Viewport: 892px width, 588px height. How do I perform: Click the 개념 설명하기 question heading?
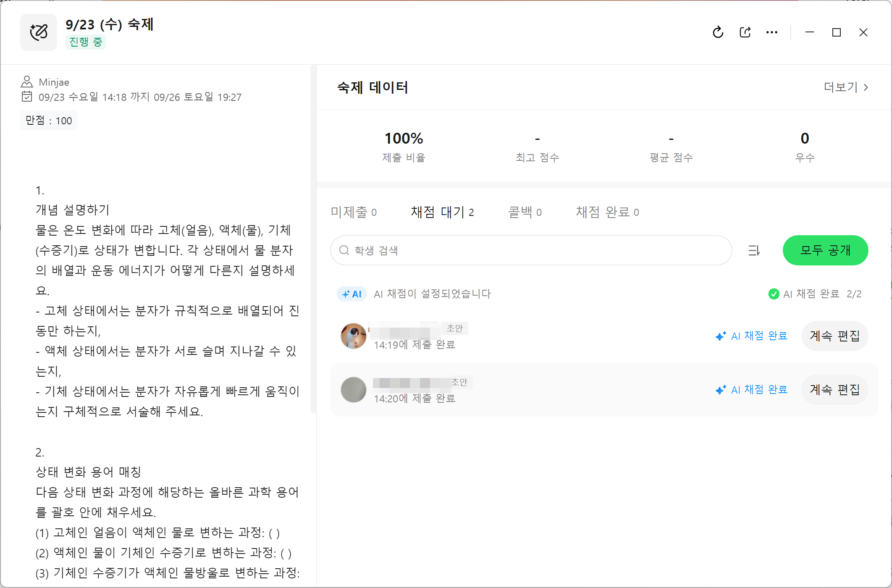73,210
